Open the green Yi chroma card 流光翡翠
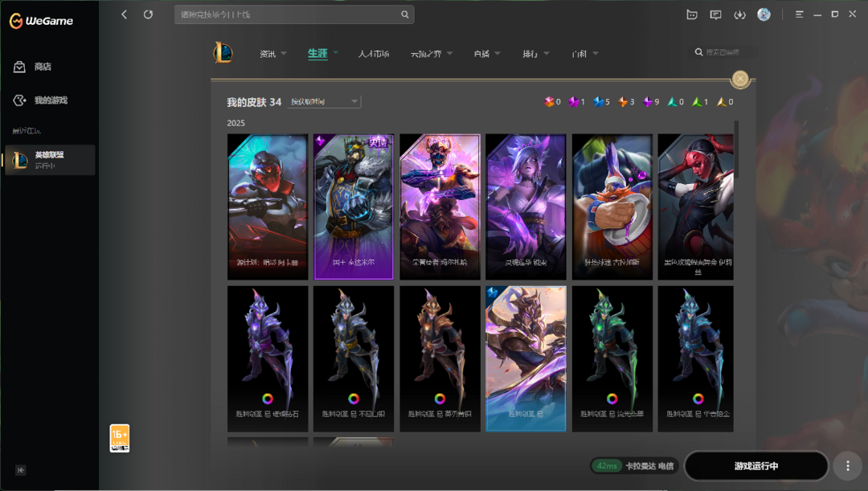The image size is (868, 491). click(x=612, y=358)
